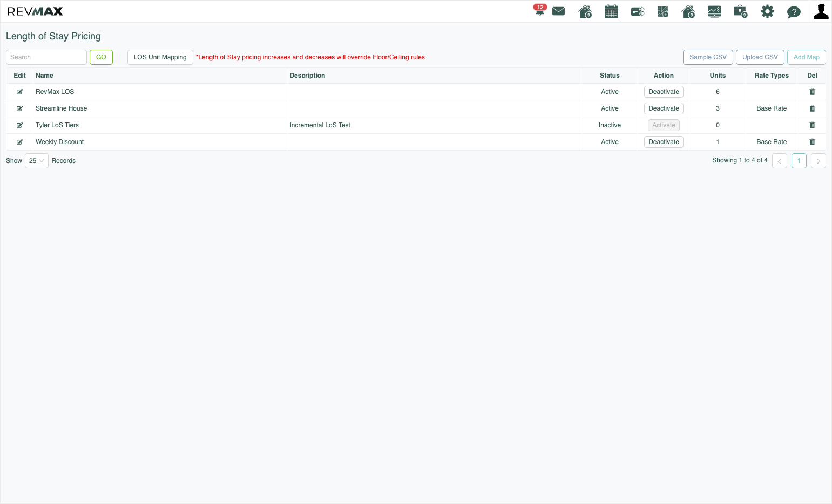832x504 pixels.
Task: Go to the next page arrow
Action: pyautogui.click(x=818, y=161)
